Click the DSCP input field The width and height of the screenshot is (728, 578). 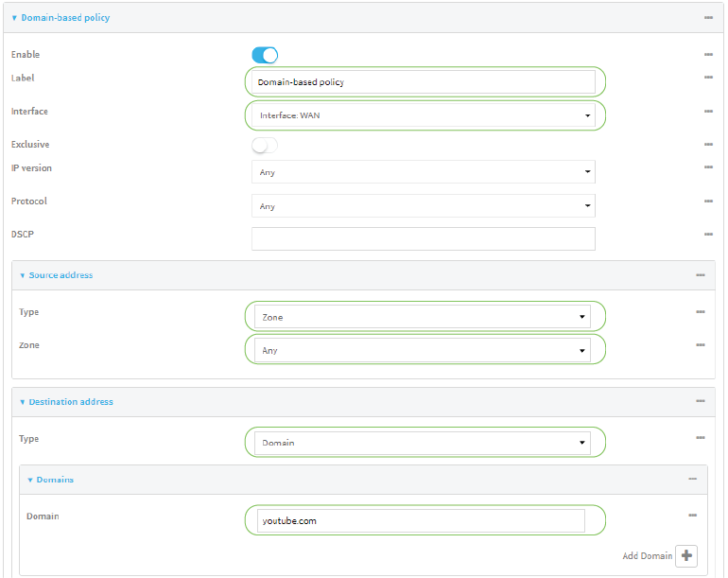(x=423, y=238)
